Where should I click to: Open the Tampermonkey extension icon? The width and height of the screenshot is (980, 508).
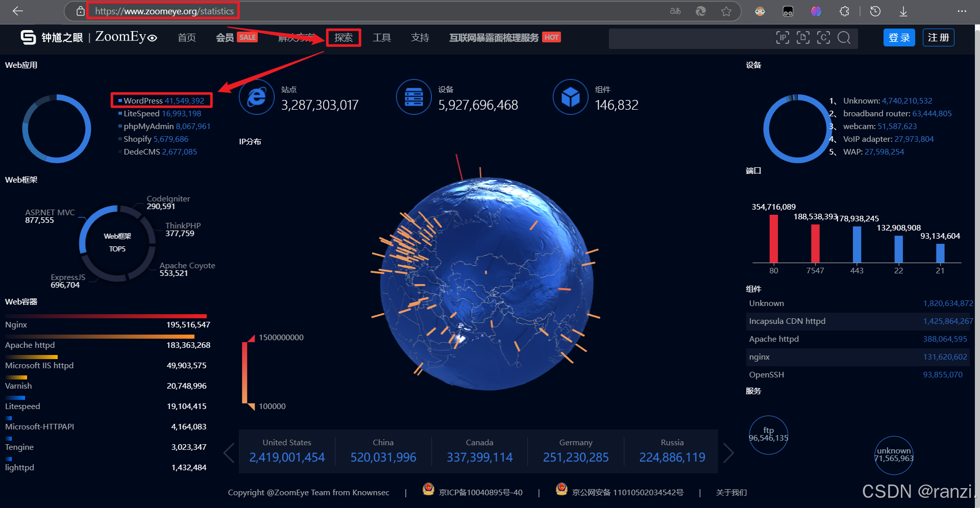[788, 11]
